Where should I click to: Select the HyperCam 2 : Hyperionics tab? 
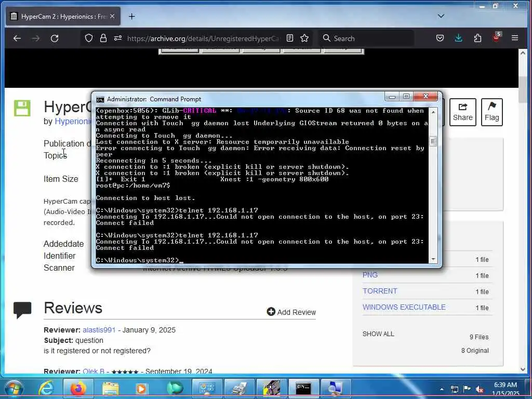coord(63,16)
